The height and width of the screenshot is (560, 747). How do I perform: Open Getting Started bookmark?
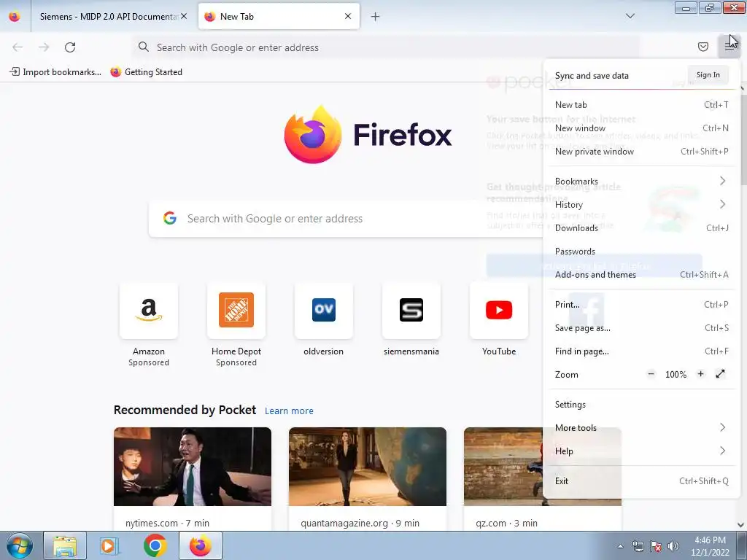click(146, 72)
